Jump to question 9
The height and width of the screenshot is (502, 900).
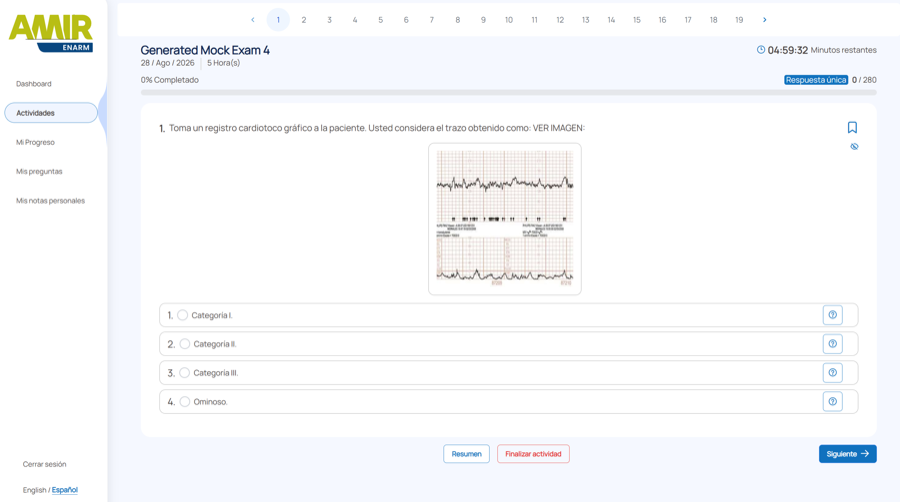coord(483,20)
